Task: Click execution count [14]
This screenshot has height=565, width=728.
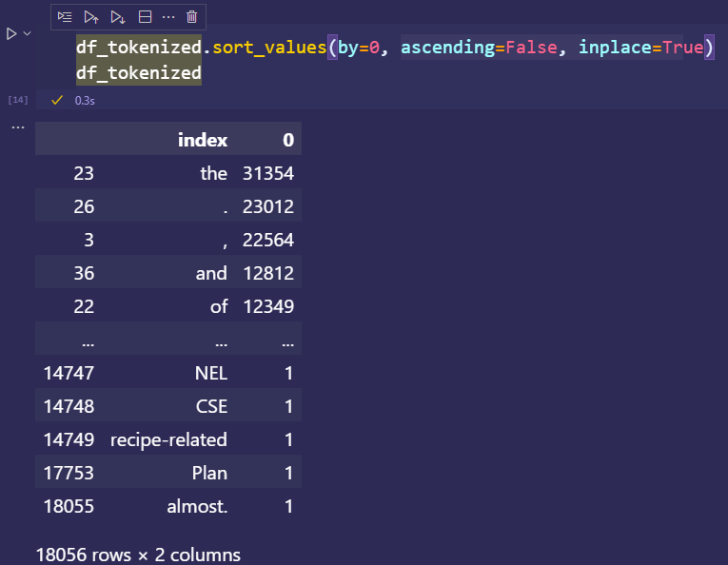Action: tap(18, 100)
